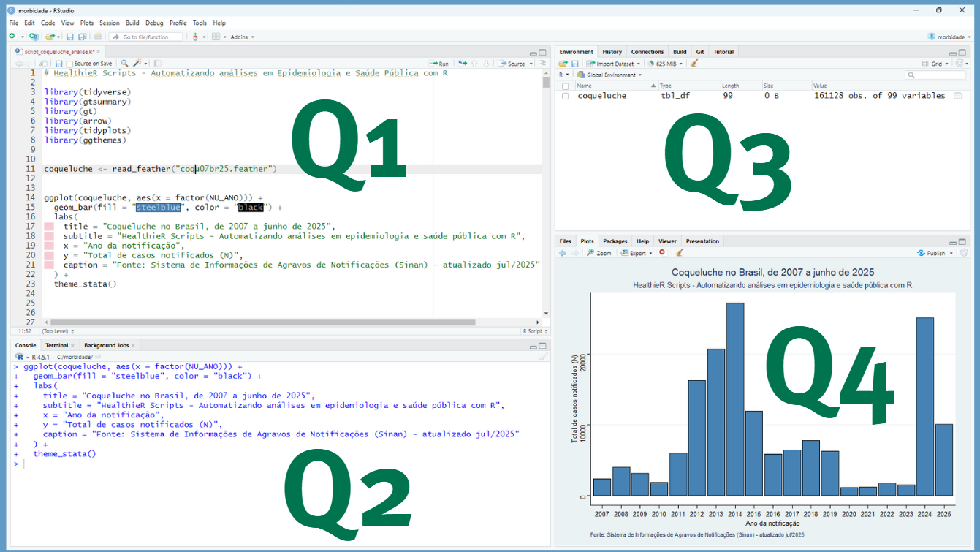Click the steelblue color preview in the code

(x=158, y=208)
